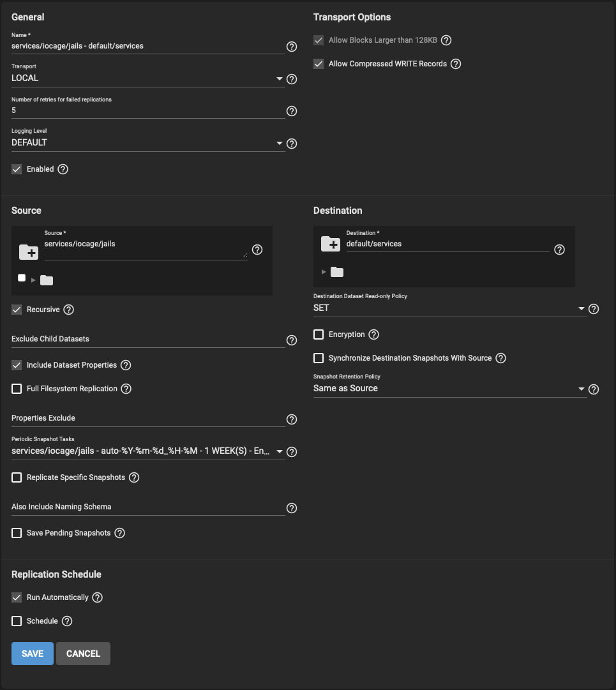616x690 pixels.
Task: Open Destination Dataset Read-only Policy dropdown
Action: tap(449, 308)
